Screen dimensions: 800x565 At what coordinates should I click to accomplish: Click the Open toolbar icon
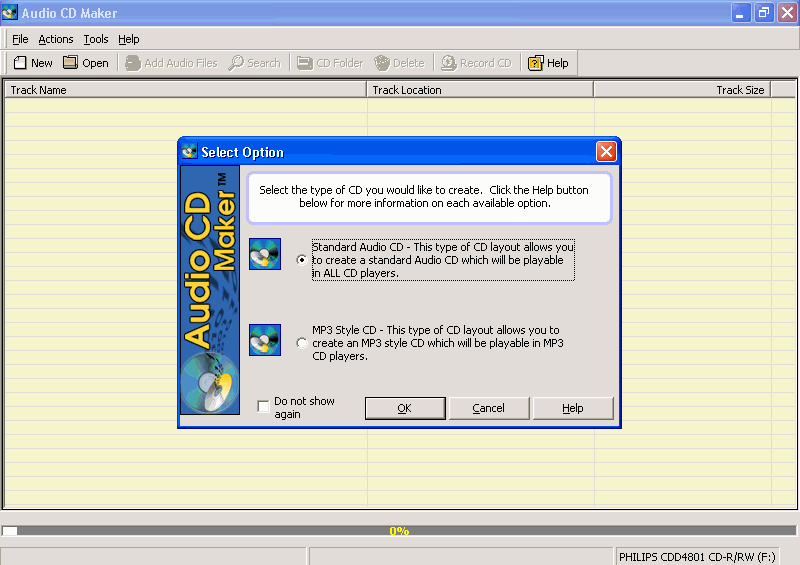coord(70,62)
